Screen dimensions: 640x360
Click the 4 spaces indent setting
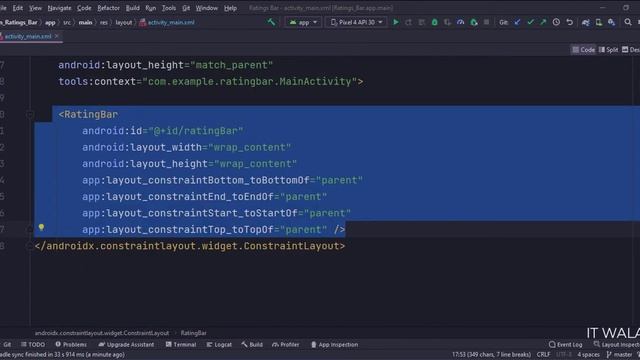[588, 355]
